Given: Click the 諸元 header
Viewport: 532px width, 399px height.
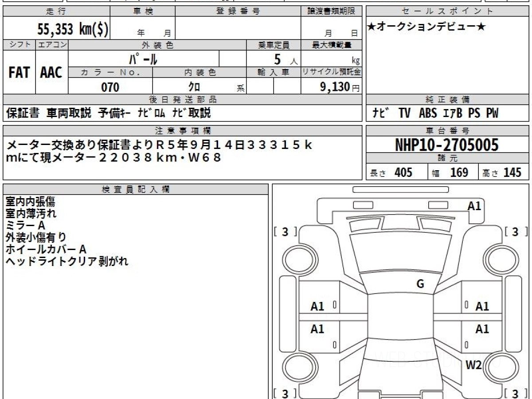Looking at the screenshot, I should (x=448, y=158).
